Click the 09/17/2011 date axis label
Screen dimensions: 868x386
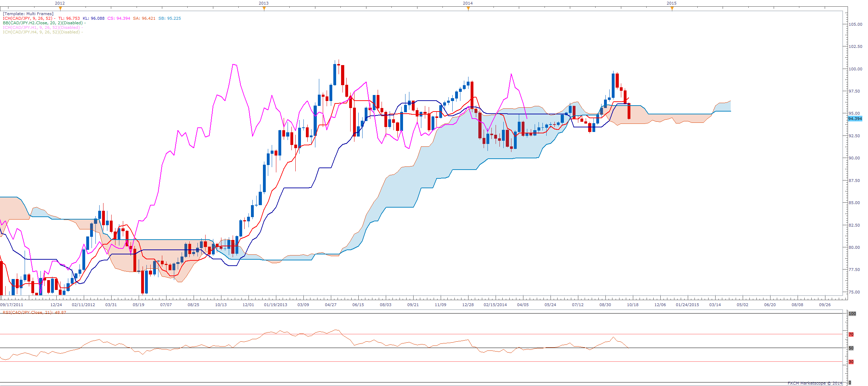tap(12, 305)
